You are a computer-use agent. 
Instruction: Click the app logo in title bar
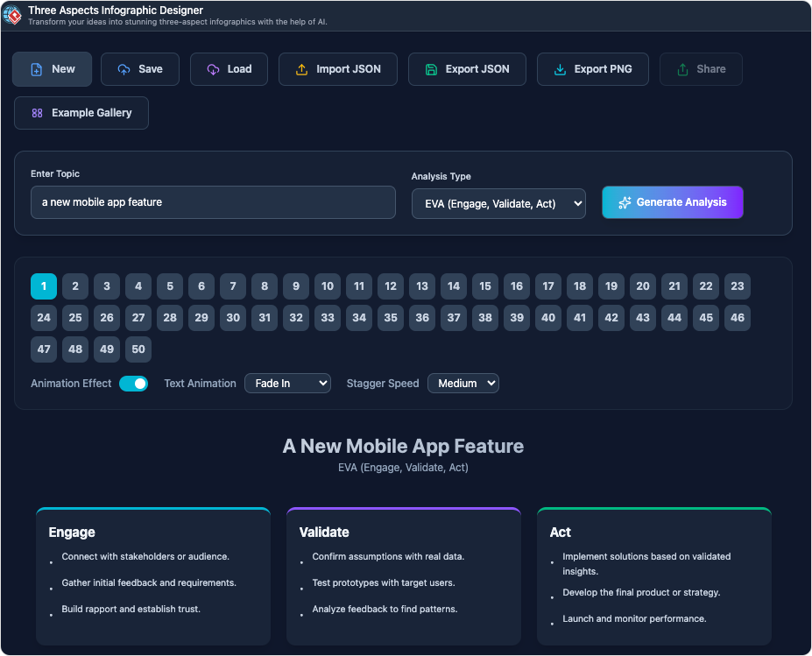pyautogui.click(x=13, y=15)
